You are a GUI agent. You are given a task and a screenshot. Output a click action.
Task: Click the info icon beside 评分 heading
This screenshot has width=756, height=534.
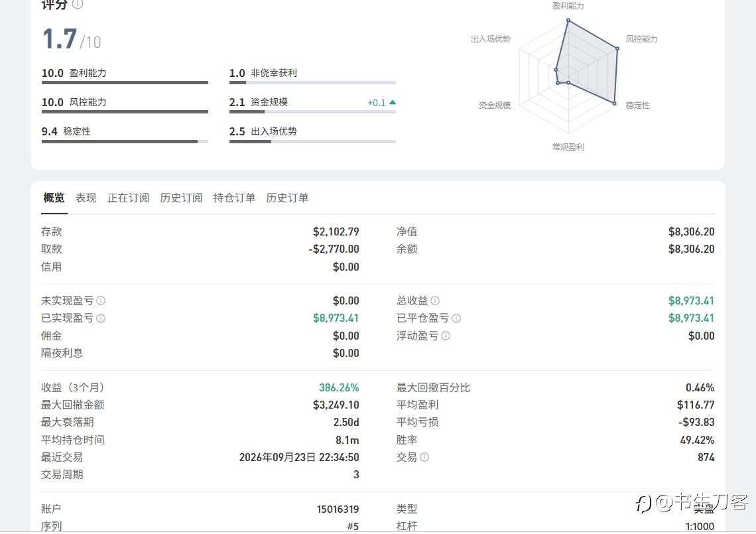tap(78, 4)
